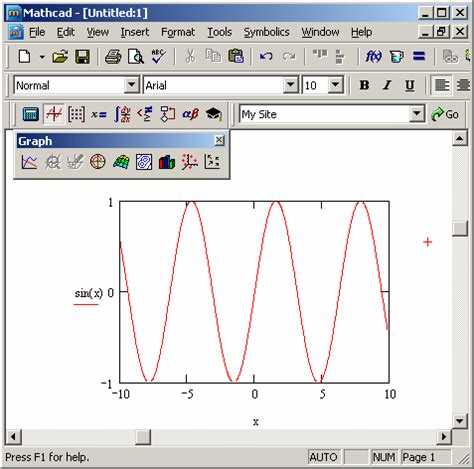Toggle Bold formatting
474x469 pixels.
pyautogui.click(x=364, y=85)
